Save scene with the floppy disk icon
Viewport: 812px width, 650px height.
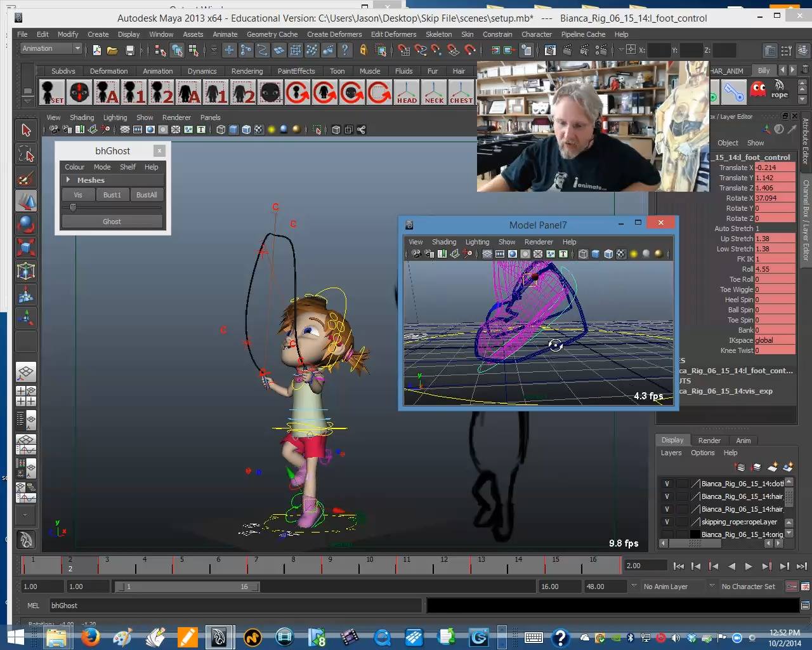pos(130,50)
